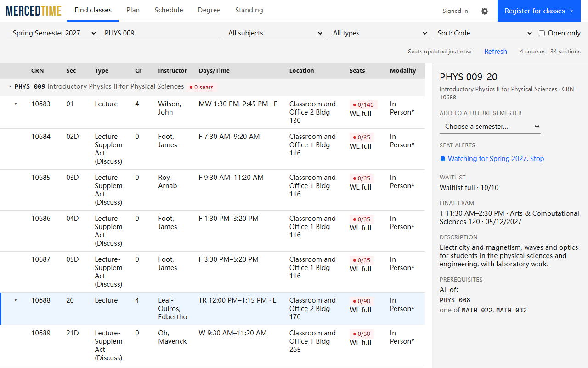Image resolution: width=588 pixels, height=368 pixels.
Task: Collapse section 10683 lecture row arrow
Action: point(16,104)
